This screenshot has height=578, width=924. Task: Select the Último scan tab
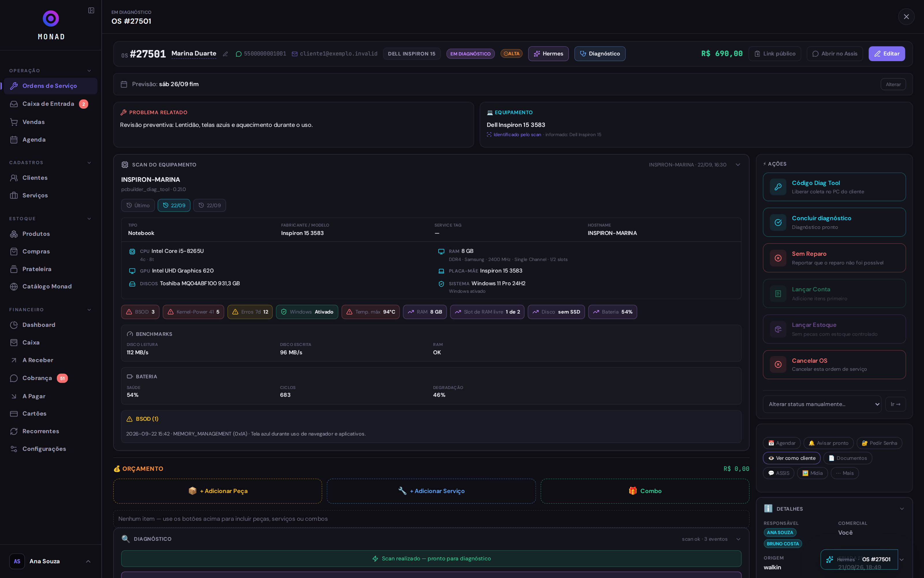(x=138, y=205)
